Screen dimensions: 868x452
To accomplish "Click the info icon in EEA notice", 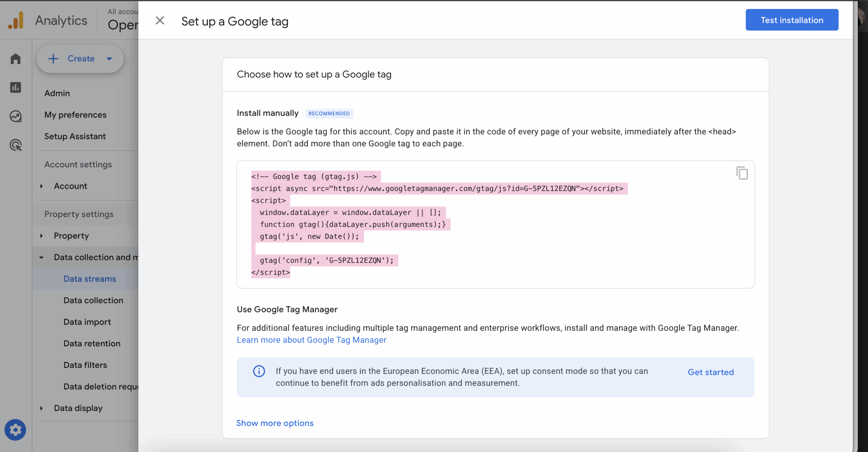I will click(x=259, y=371).
